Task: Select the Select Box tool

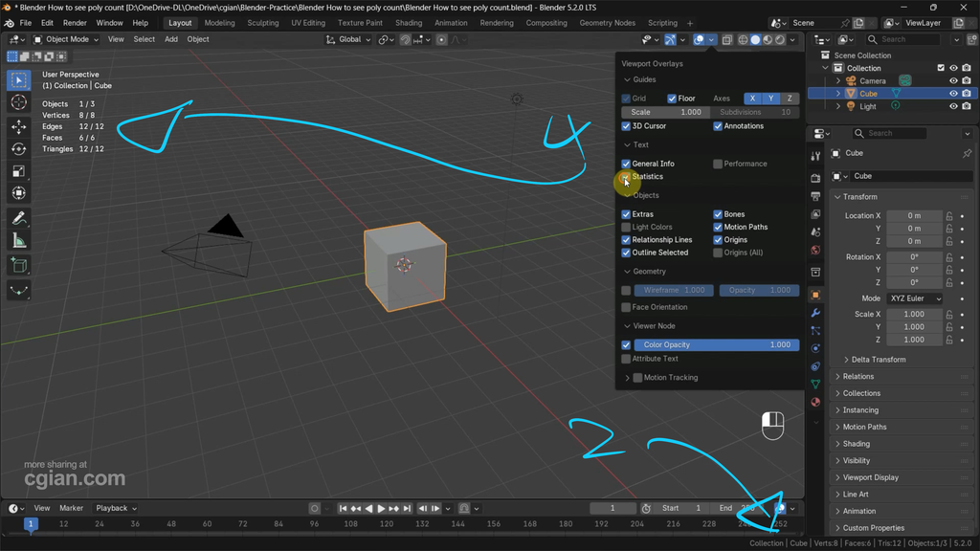Action: pos(19,80)
